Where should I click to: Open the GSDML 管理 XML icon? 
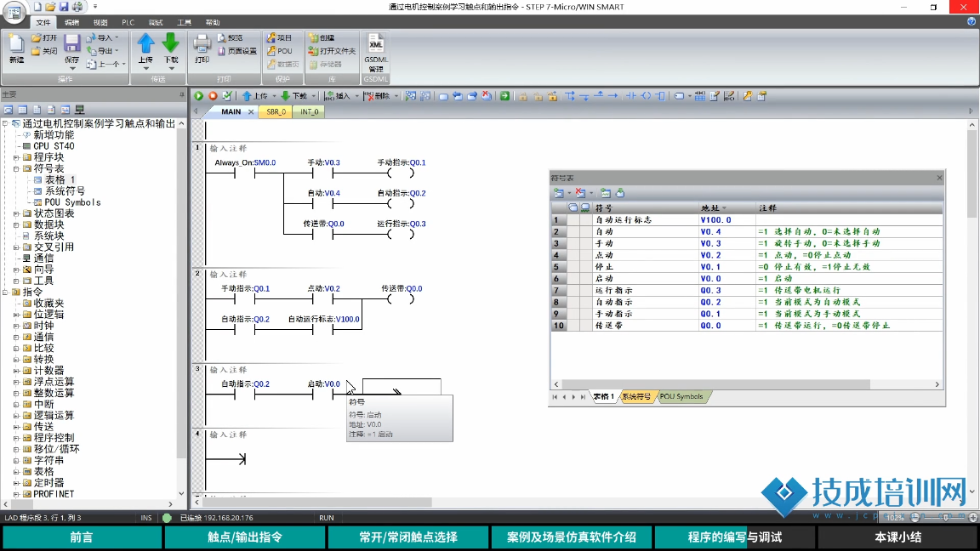point(376,43)
